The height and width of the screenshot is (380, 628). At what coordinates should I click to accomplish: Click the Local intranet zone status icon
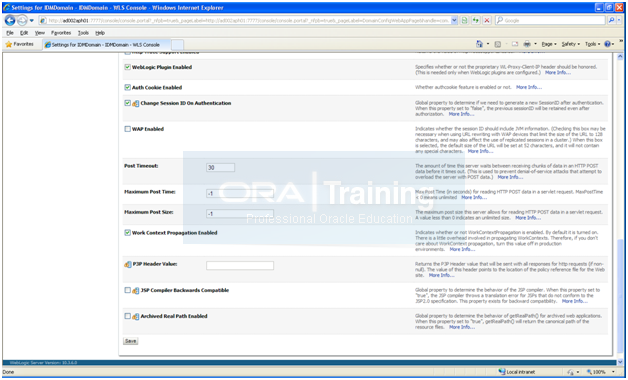pos(501,372)
